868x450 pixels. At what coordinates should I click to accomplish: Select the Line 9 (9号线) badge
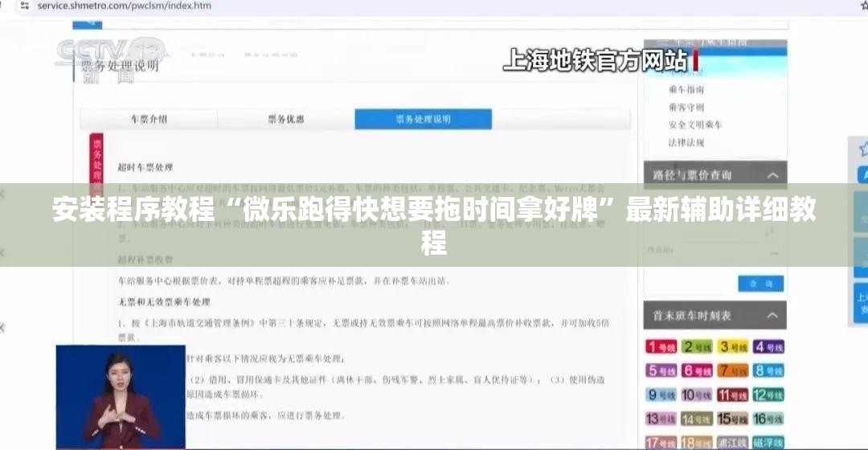click(661, 395)
